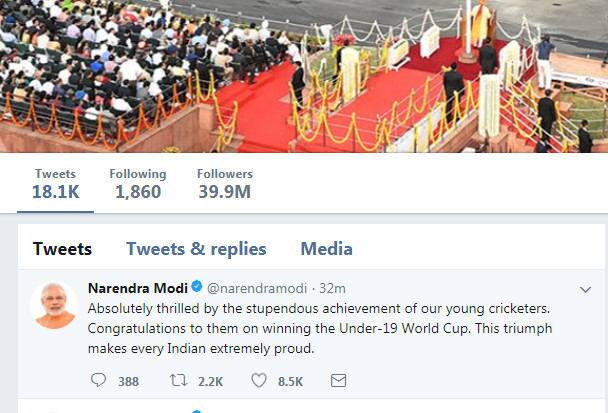608x413 pixels.
Task: Like the tweet with heart icon
Action: pos(259,380)
